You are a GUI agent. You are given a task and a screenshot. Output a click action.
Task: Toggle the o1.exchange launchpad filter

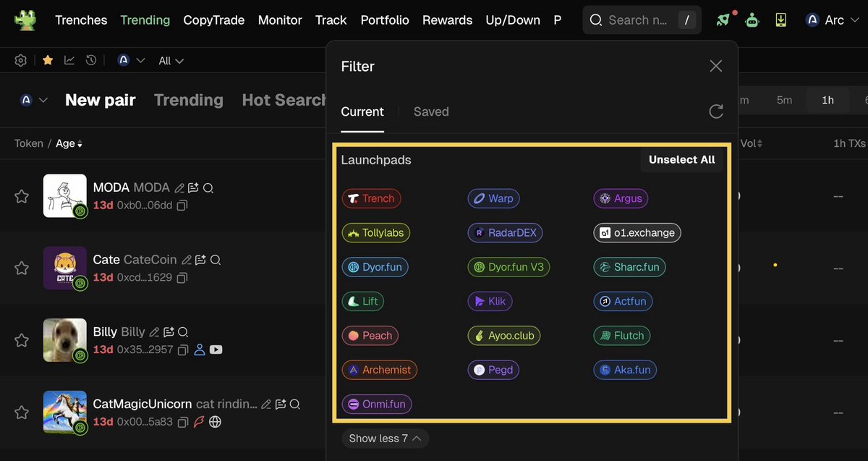click(x=637, y=233)
